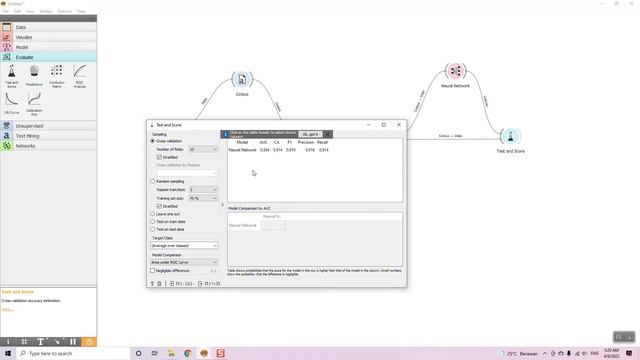Click the output summary icon in status bar
640x360 pixels.
click(x=200, y=283)
